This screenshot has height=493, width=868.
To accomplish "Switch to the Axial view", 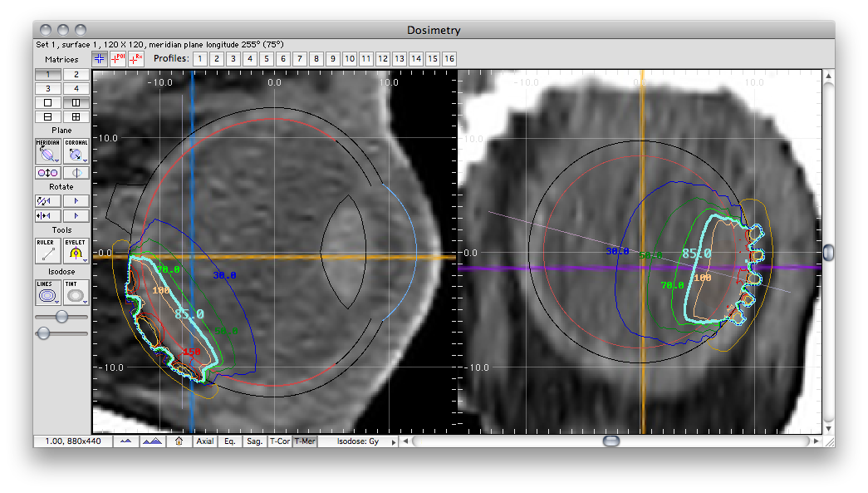I will click(x=205, y=441).
